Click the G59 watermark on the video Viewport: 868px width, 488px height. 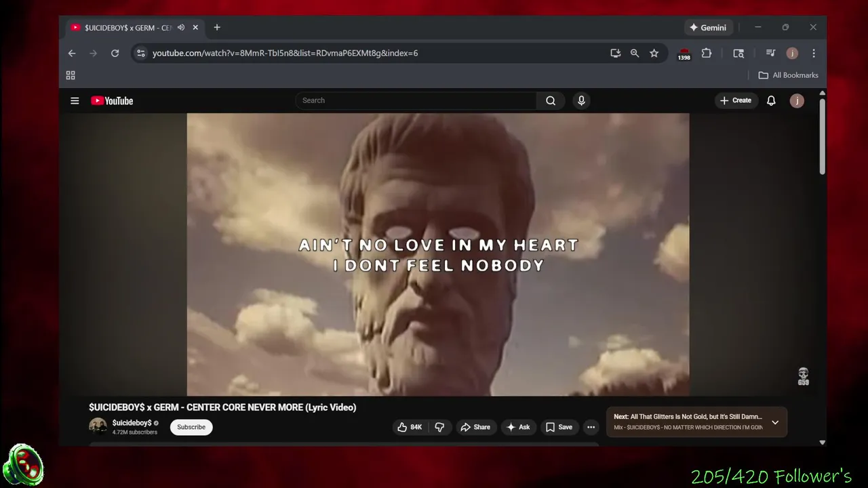coord(804,377)
